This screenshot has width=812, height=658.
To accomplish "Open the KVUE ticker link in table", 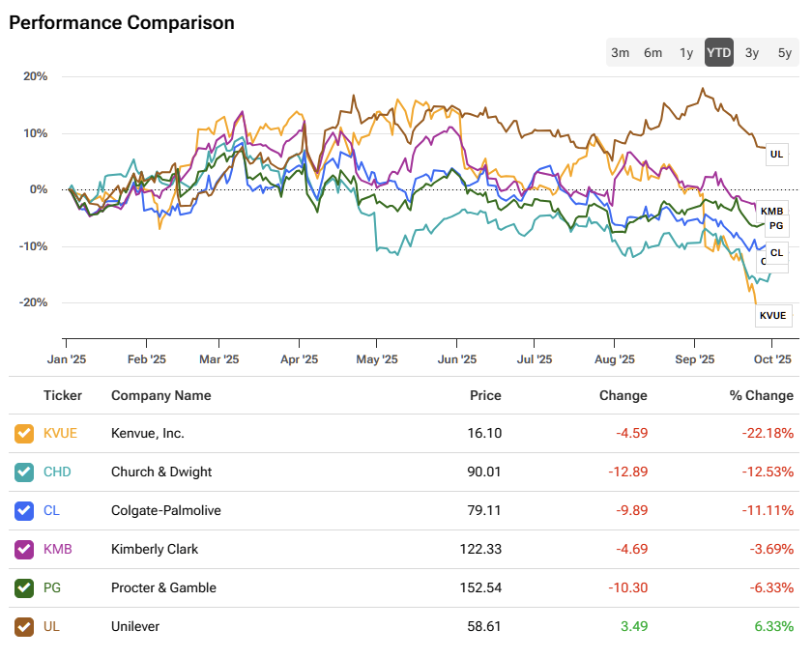I will point(60,434).
